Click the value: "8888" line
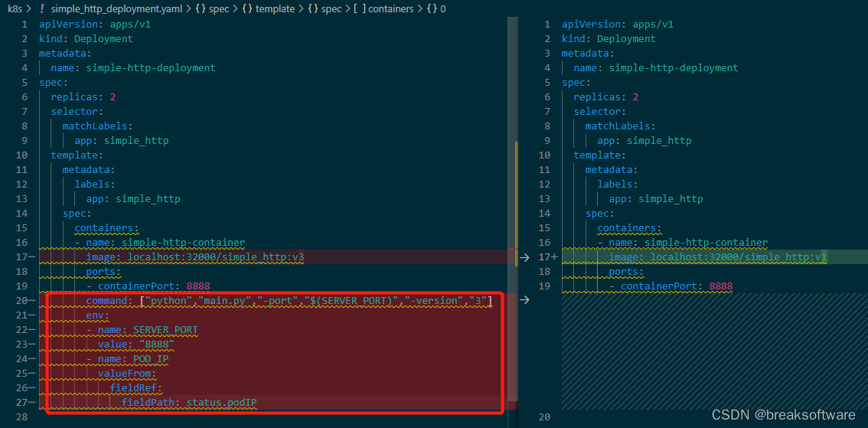Viewport: 868px width, 428px height. click(136, 344)
